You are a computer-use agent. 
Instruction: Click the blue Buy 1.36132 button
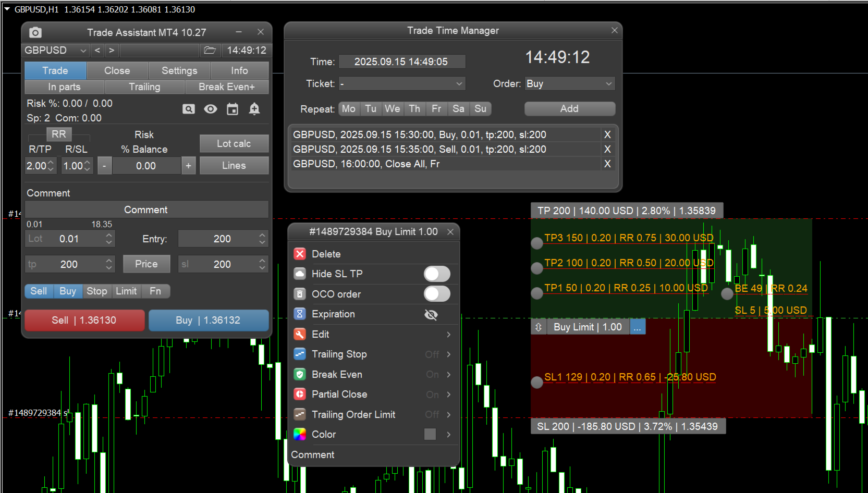pyautogui.click(x=209, y=320)
